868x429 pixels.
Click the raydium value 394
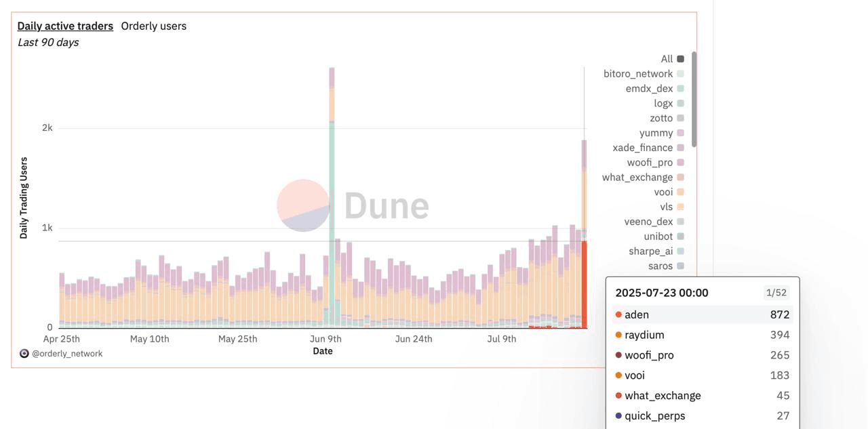point(780,335)
